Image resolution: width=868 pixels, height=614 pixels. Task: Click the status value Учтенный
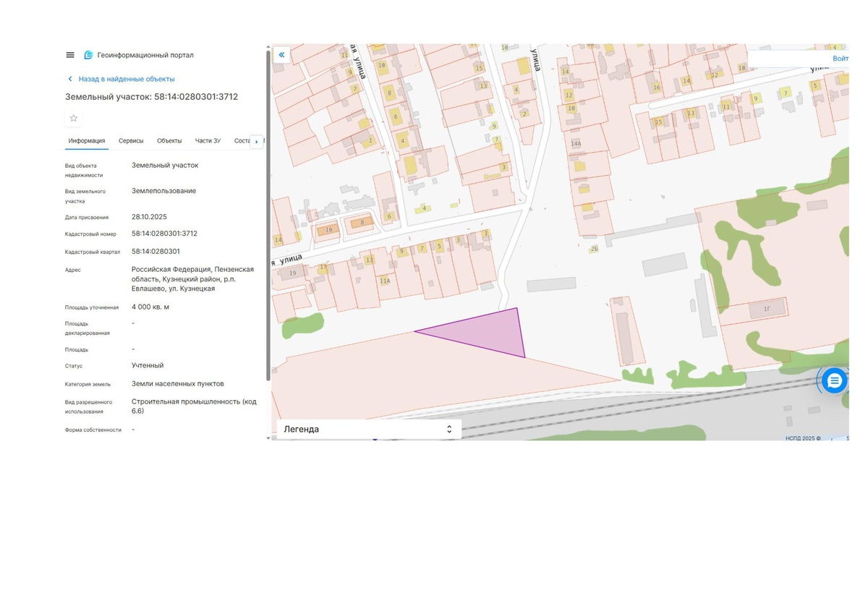coord(148,365)
